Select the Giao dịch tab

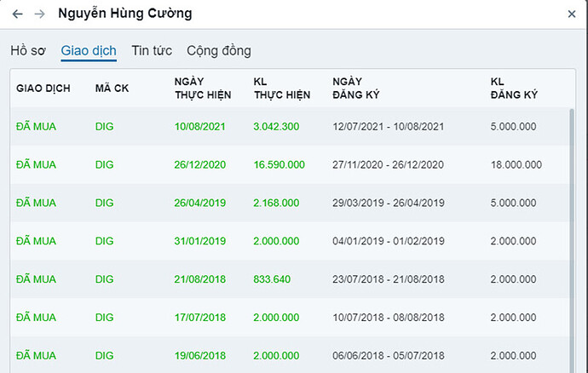tap(89, 51)
